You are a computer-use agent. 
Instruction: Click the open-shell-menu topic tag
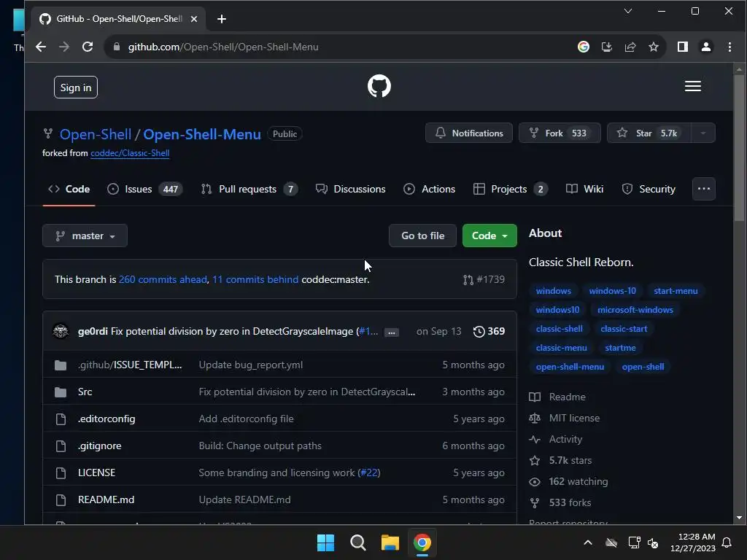point(570,367)
